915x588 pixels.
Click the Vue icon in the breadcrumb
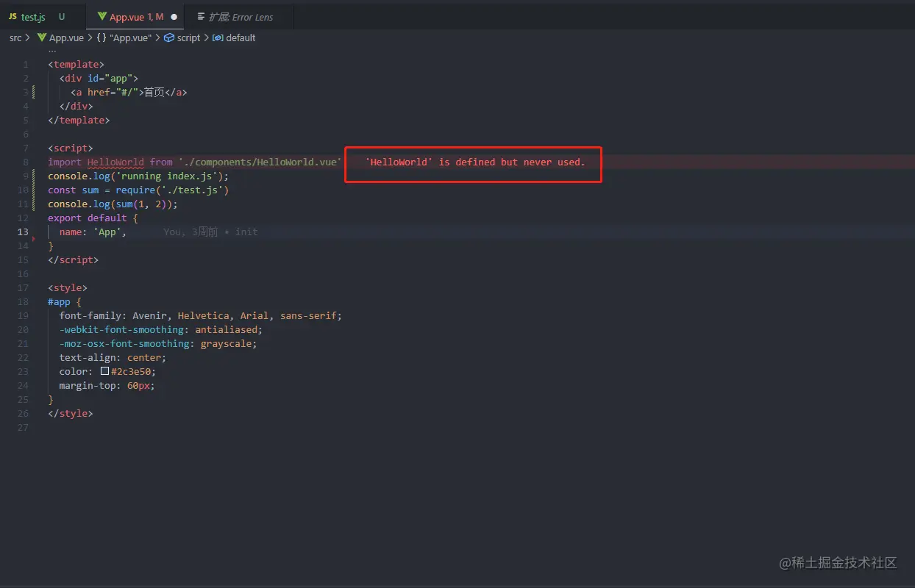41,37
